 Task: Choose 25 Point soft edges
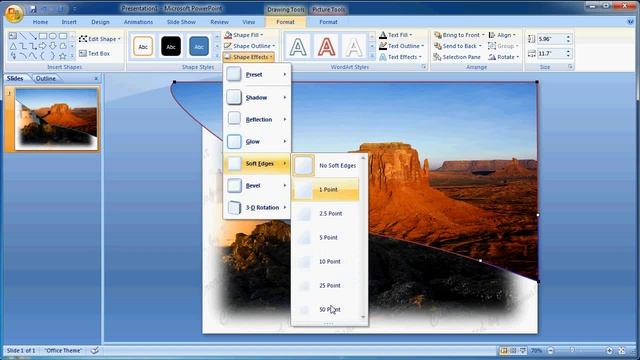coord(326,286)
